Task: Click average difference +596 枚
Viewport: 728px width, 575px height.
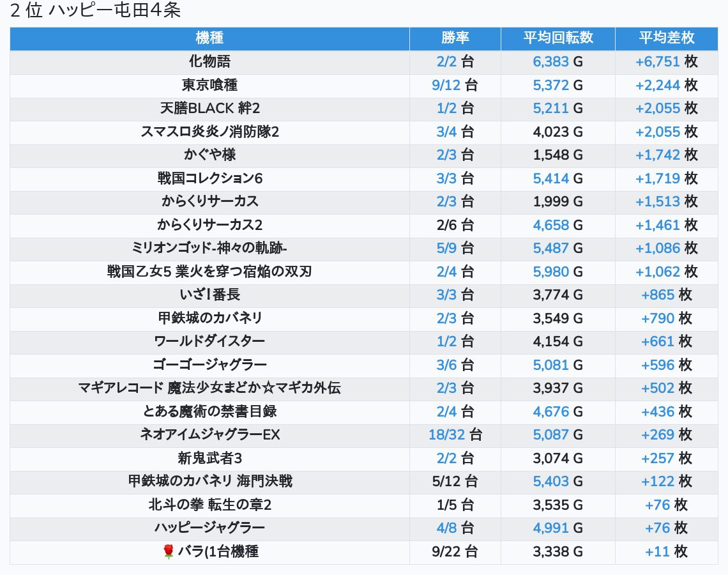Action: tap(666, 365)
